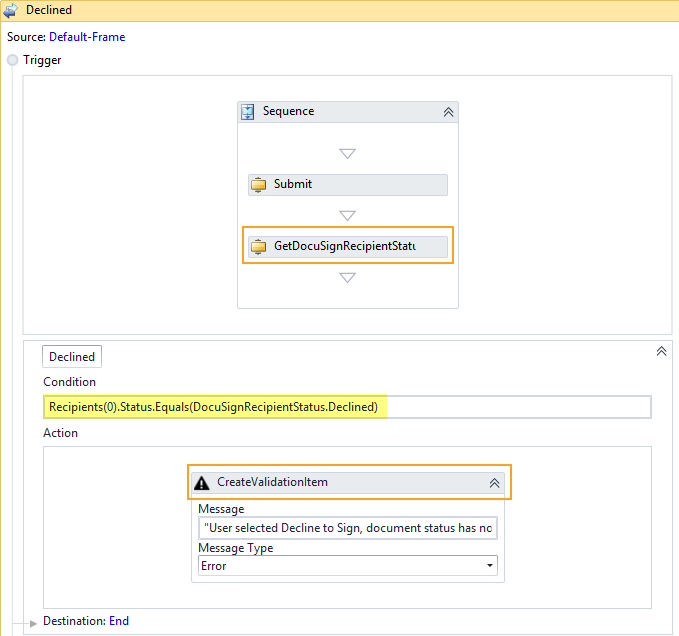
Task: Click the Submit activity icon
Action: [259, 185]
